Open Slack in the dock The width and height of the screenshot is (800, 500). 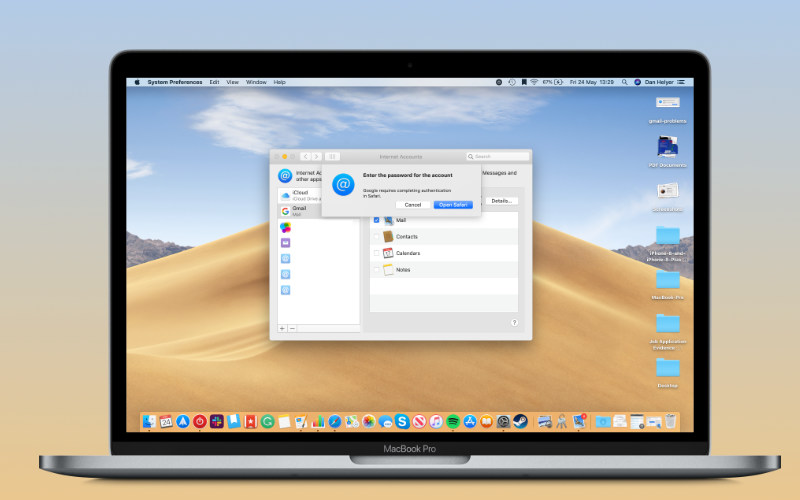click(x=216, y=421)
